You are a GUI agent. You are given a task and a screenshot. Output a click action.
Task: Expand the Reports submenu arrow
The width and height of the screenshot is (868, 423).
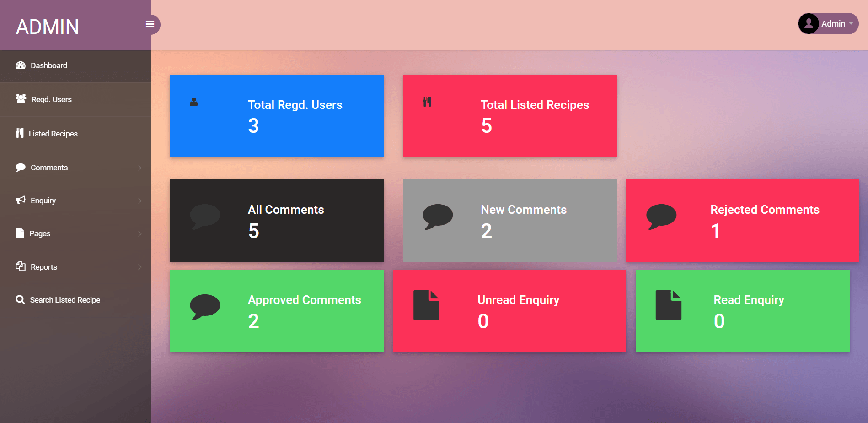click(x=139, y=267)
